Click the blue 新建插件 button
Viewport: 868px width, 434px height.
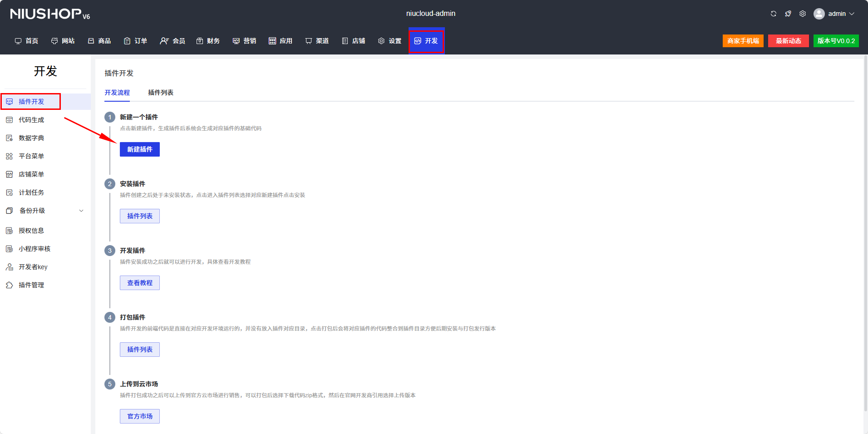pos(140,149)
